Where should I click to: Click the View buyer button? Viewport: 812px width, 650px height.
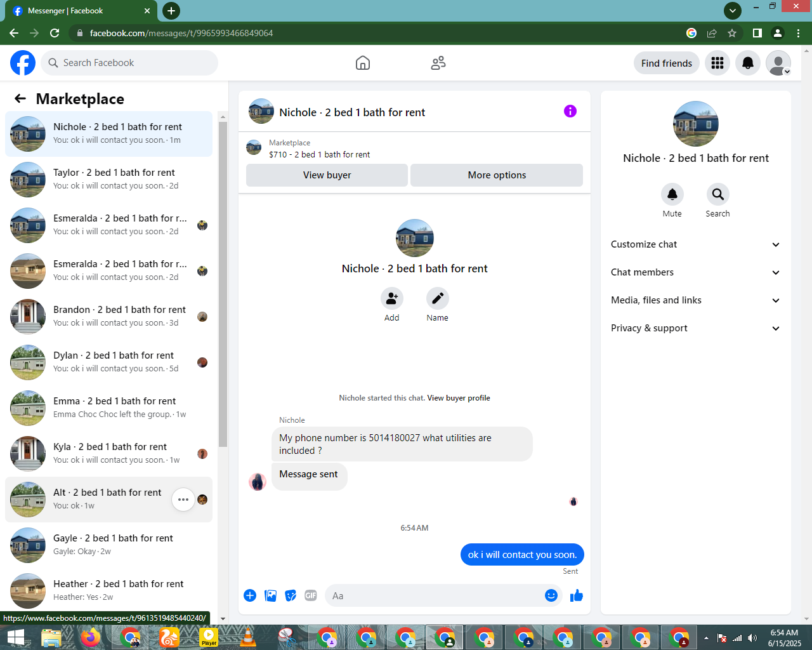click(x=327, y=175)
